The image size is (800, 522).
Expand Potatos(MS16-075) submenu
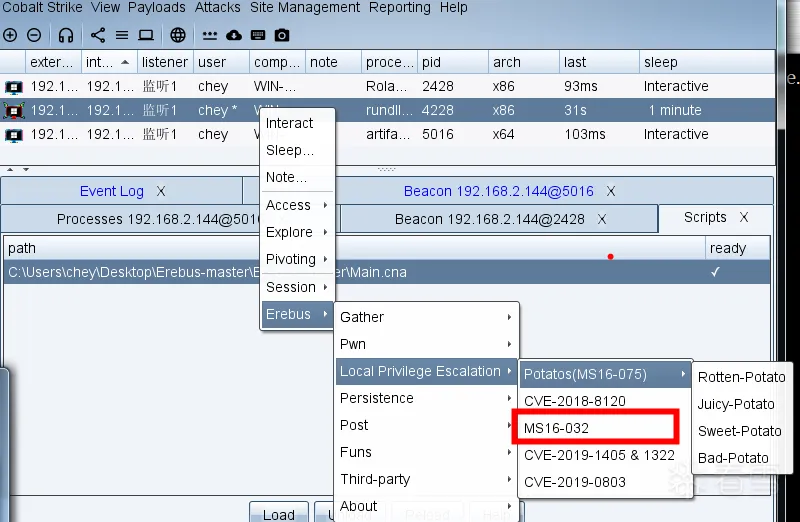pyautogui.click(x=605, y=374)
